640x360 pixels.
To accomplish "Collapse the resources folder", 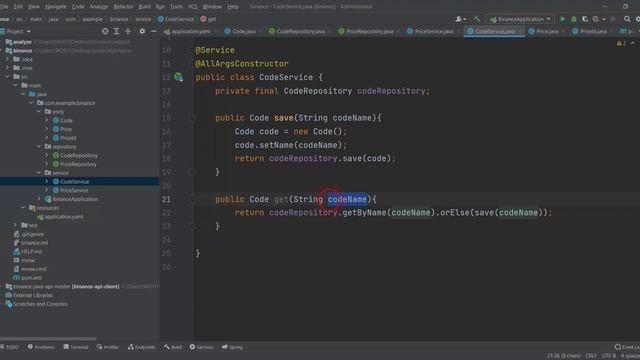I will (x=23, y=208).
